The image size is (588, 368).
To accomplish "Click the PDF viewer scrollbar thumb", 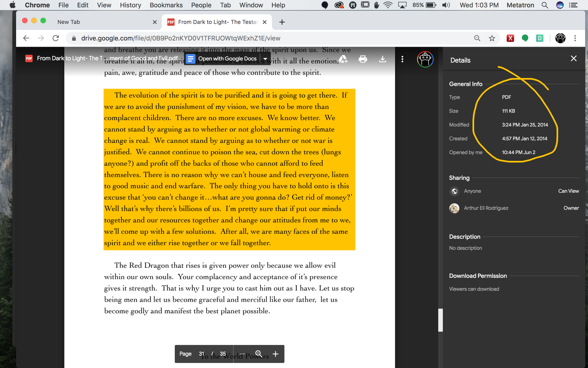I will point(440,320).
